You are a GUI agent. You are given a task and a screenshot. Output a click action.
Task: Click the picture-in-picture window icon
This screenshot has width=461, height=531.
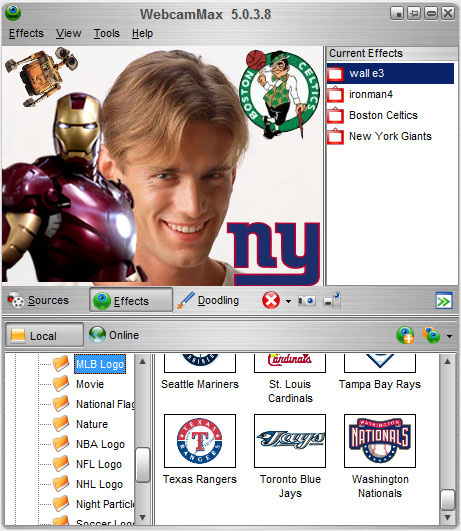pos(332,300)
